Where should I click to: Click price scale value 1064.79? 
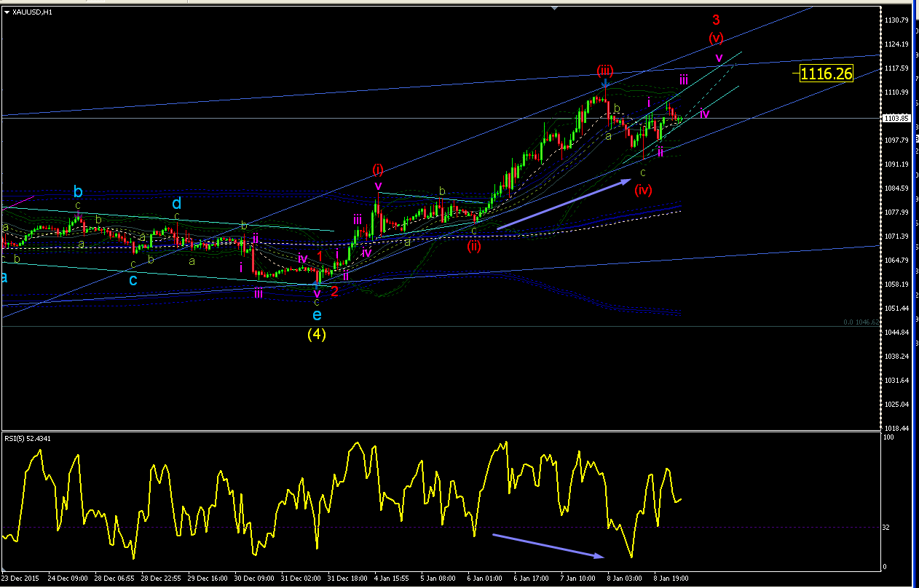point(896,261)
